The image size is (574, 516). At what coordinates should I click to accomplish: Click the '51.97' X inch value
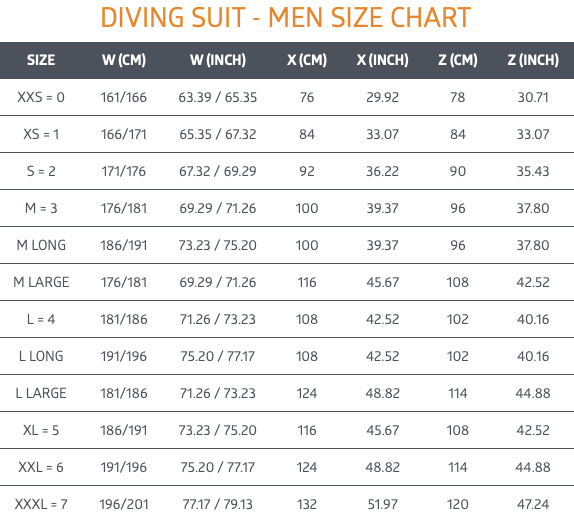point(383,504)
